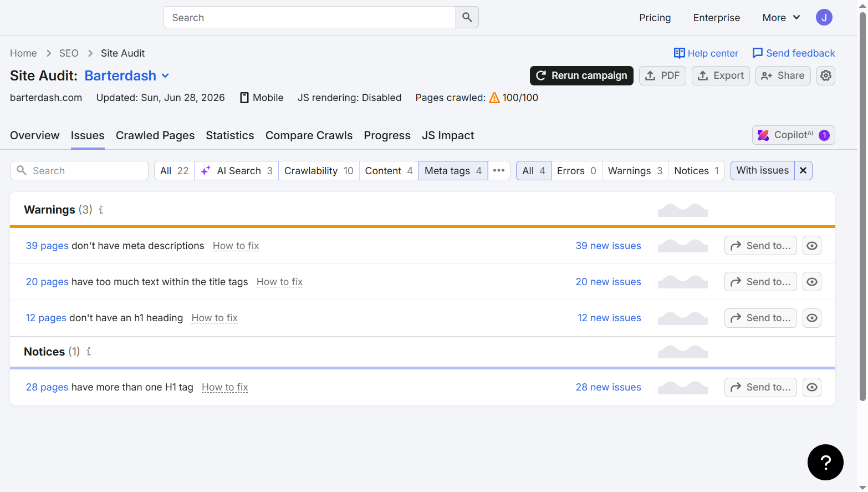Click How to fix for title tags
The image size is (868, 492).
pos(279,282)
